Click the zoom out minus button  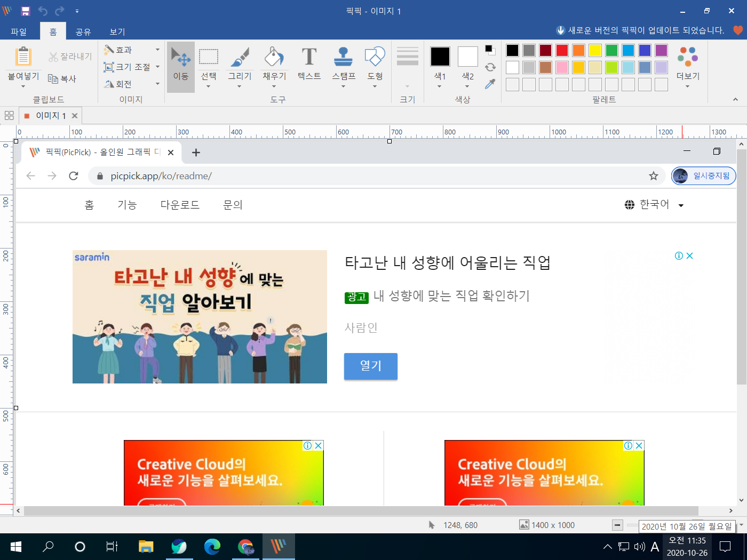point(617,525)
